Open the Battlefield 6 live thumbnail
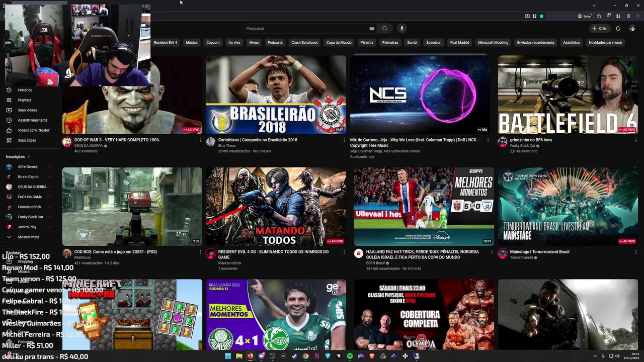 (568, 95)
